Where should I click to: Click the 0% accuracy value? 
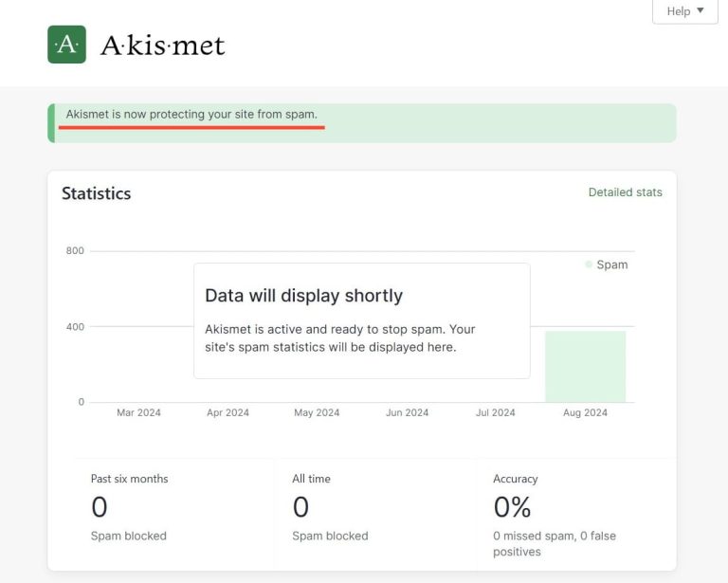[x=512, y=507]
